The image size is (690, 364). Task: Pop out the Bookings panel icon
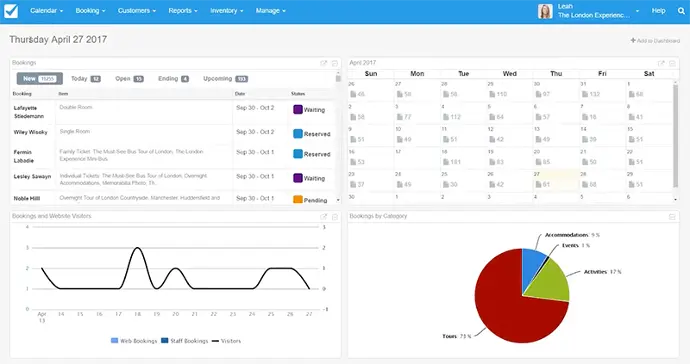tap(324, 63)
